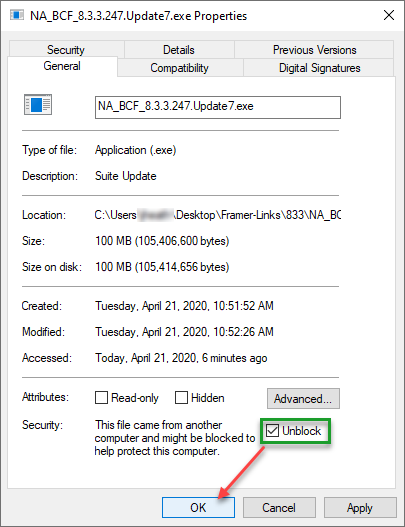The image size is (405, 527).
Task: Open the Details tab
Action: coord(179,49)
